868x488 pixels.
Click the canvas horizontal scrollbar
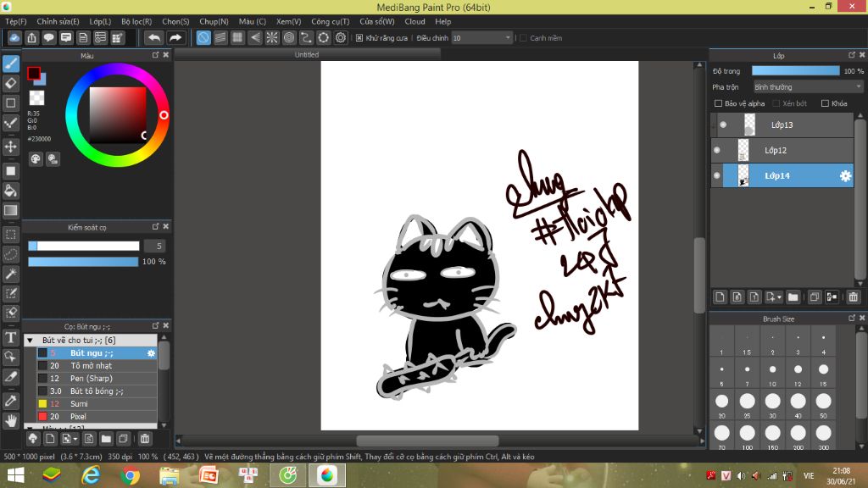[x=427, y=441]
